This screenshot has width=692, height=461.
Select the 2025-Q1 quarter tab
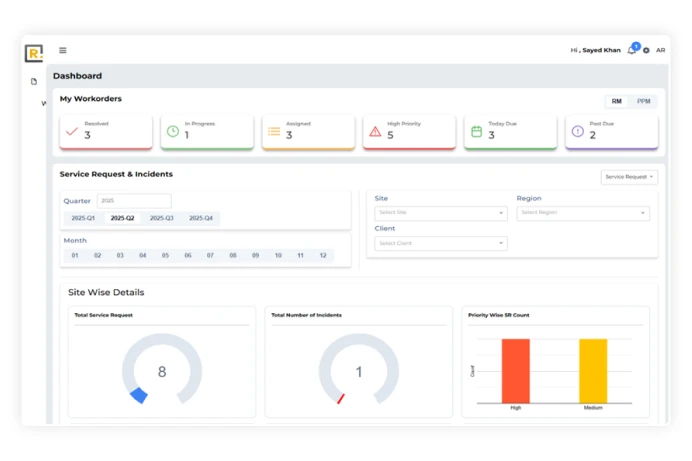[x=83, y=218]
